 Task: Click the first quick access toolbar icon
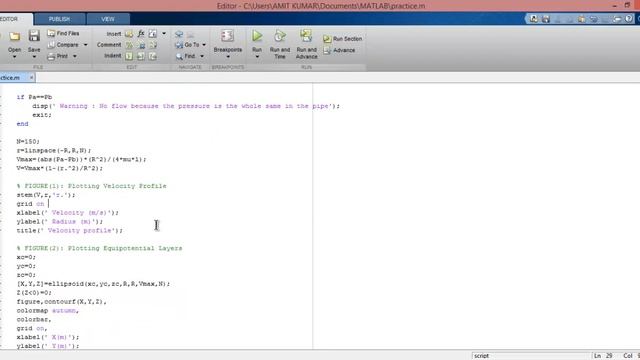coord(534,19)
